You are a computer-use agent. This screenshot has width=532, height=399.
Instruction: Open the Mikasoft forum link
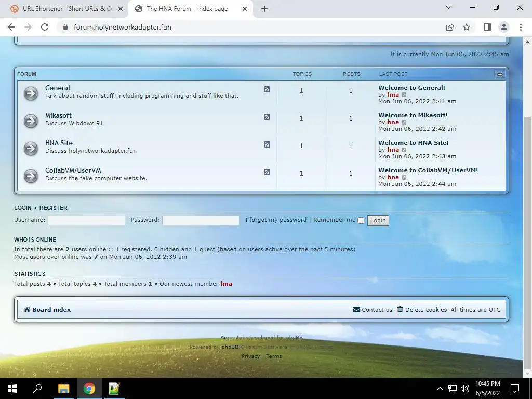[58, 115]
